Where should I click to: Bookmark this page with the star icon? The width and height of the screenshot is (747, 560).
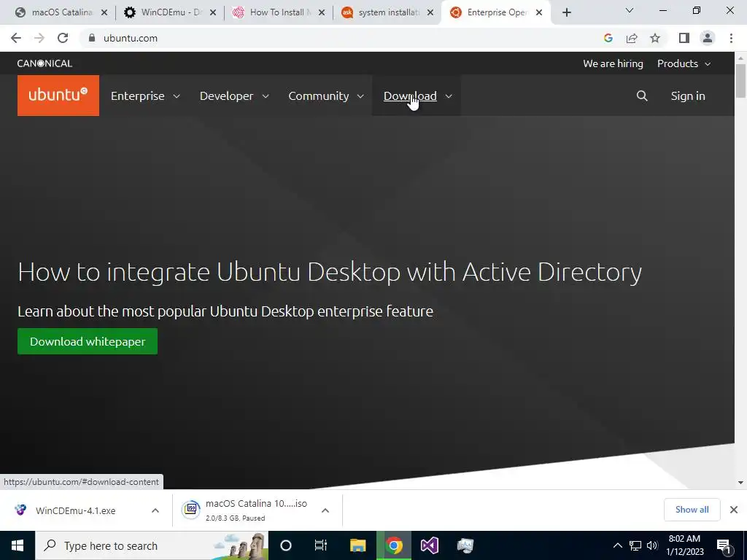coord(655,38)
